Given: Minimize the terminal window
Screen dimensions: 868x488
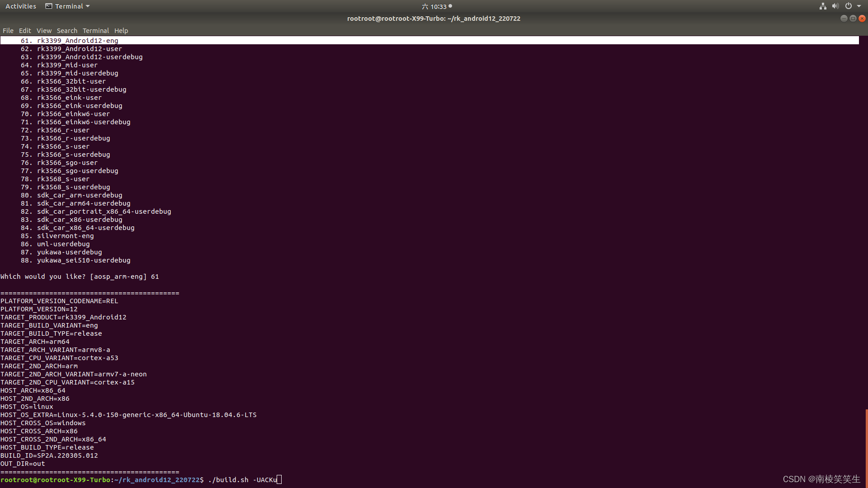Looking at the screenshot, I should point(844,19).
